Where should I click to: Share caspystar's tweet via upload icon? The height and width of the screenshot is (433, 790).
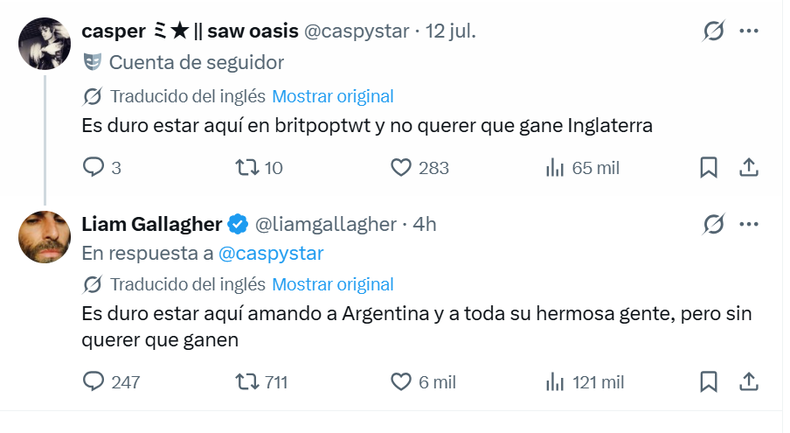749,167
